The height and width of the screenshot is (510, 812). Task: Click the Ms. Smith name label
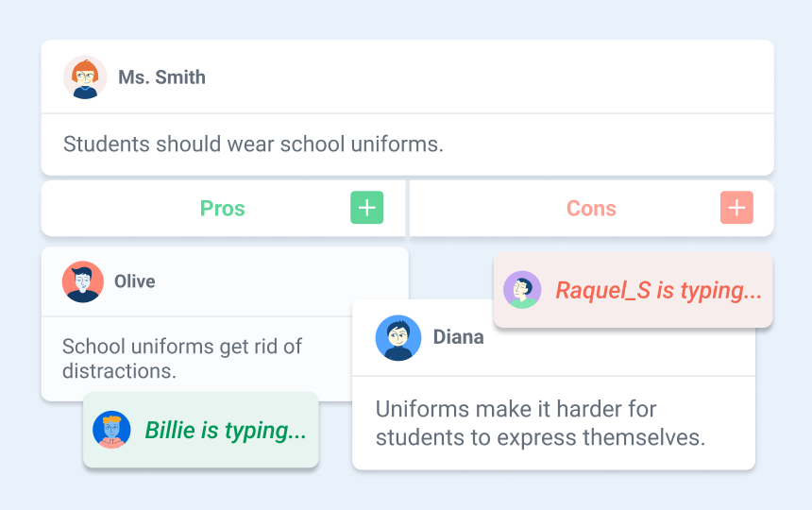[161, 77]
